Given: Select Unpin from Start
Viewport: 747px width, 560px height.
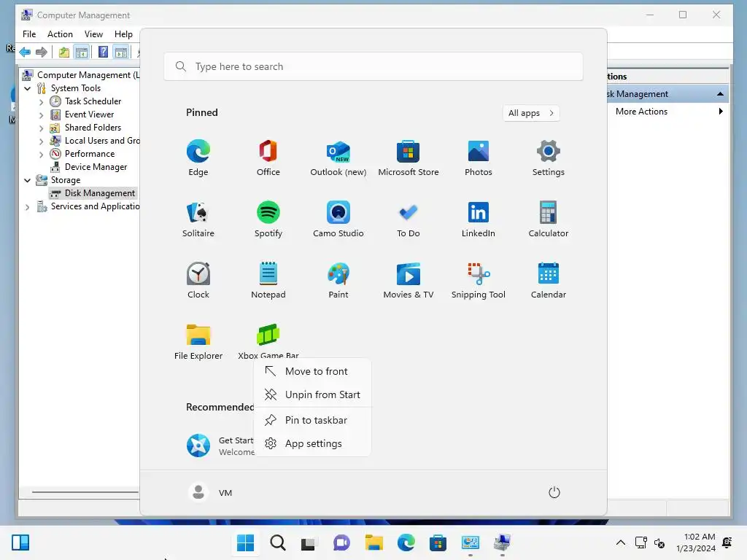Looking at the screenshot, I should click(x=313, y=394).
